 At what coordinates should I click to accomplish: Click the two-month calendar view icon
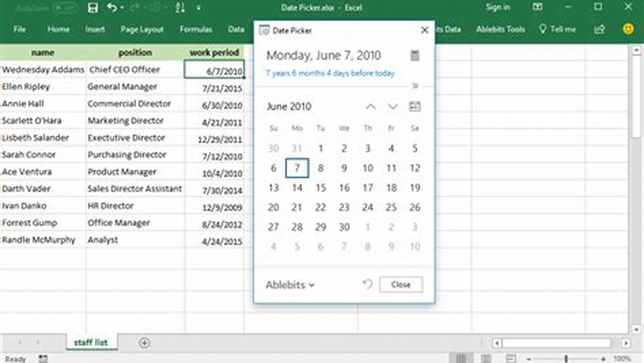(x=414, y=106)
